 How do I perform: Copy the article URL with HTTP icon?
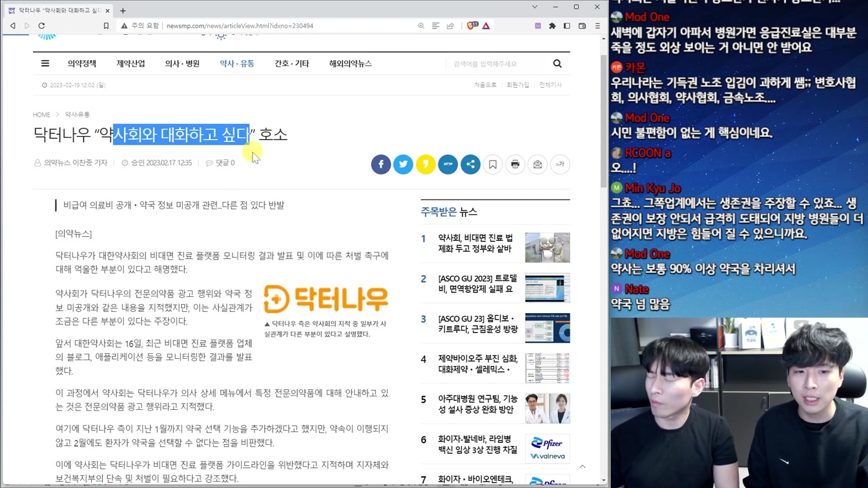(448, 164)
